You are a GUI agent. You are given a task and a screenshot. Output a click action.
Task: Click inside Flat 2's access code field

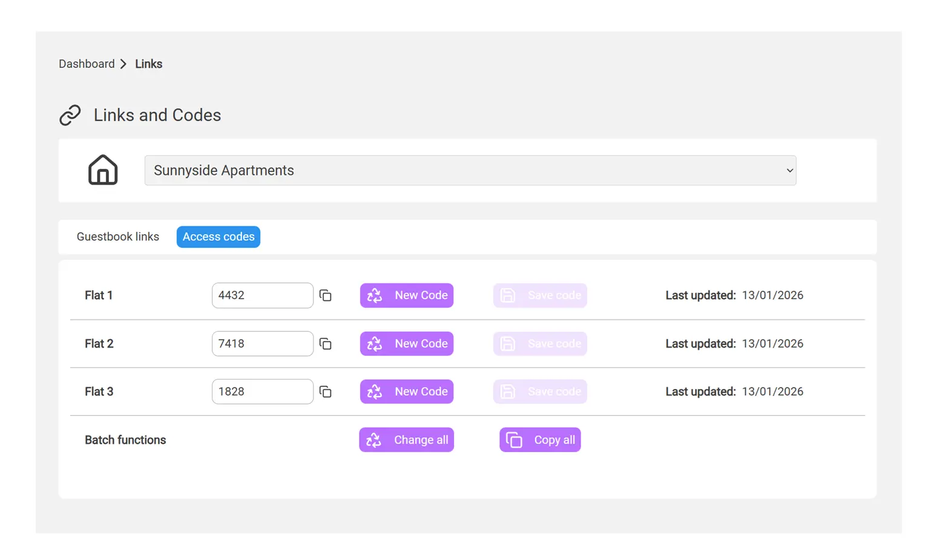click(262, 343)
